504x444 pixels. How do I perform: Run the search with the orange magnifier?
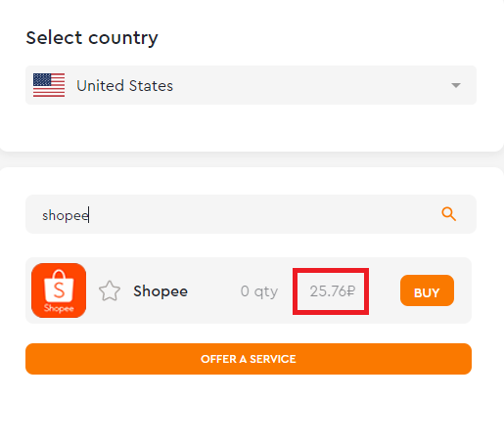pos(448,214)
